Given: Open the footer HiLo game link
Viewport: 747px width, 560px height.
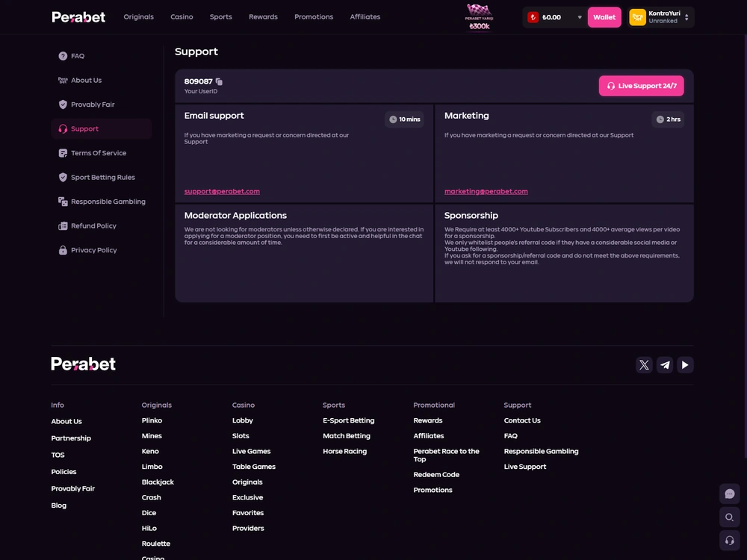Looking at the screenshot, I should pyautogui.click(x=149, y=528).
